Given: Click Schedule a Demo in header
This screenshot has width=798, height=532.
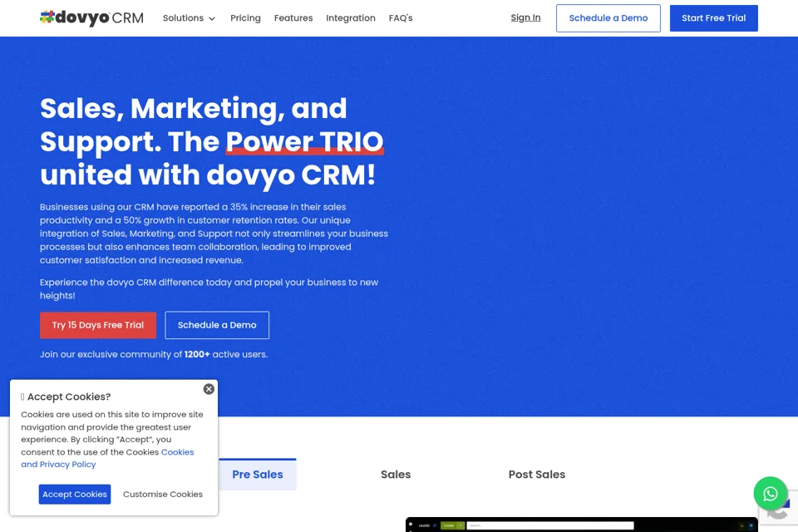Looking at the screenshot, I should tap(608, 18).
